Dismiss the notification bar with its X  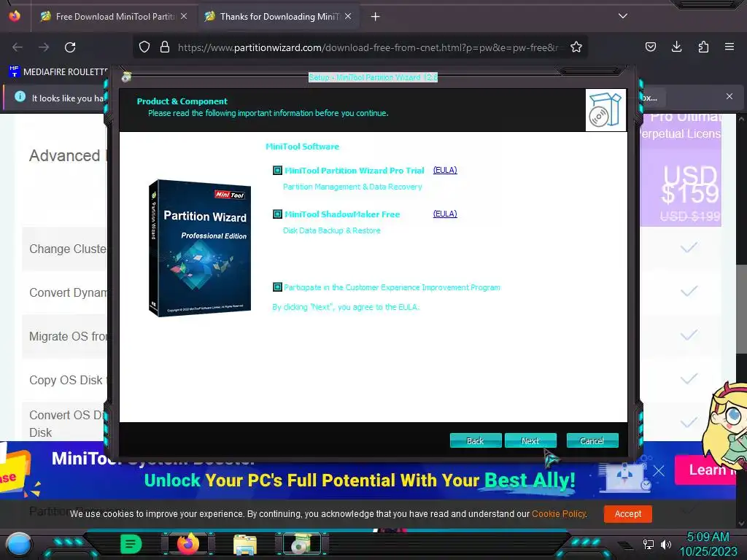pyautogui.click(x=729, y=96)
